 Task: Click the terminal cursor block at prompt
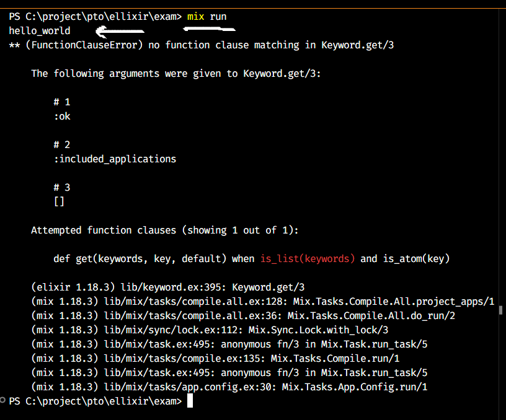pyautogui.click(x=190, y=401)
